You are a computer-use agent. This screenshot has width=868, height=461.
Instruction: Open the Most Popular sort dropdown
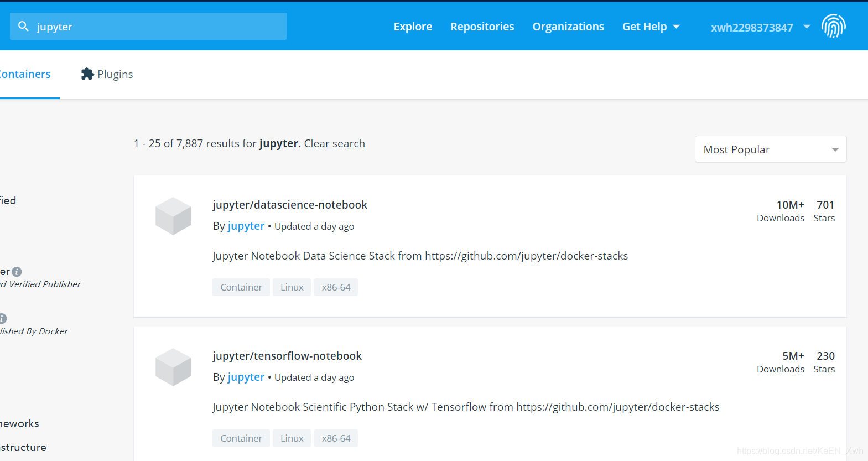(x=771, y=149)
